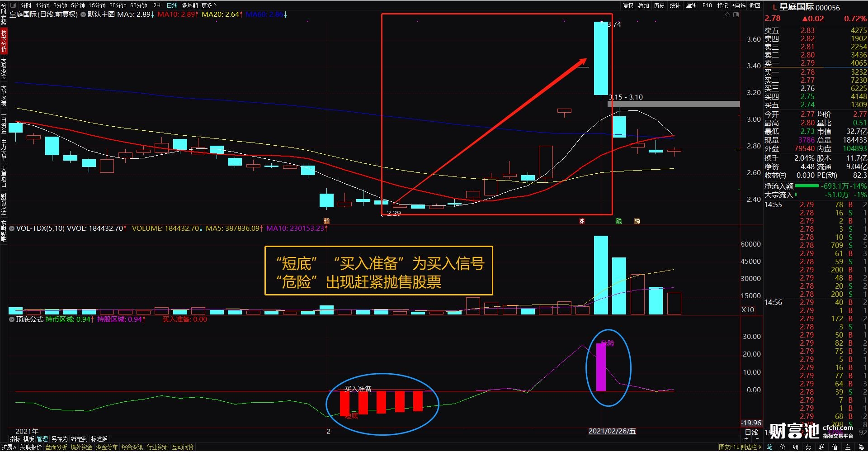This screenshot has width=868, height=452.
Task: Select the 主 main-force tab in side panel
Action: coord(848,447)
